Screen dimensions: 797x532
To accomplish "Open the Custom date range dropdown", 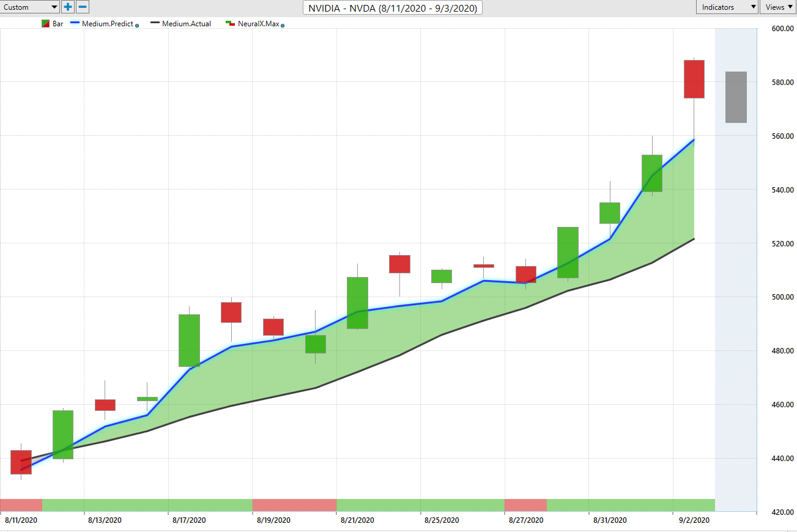I will point(30,7).
